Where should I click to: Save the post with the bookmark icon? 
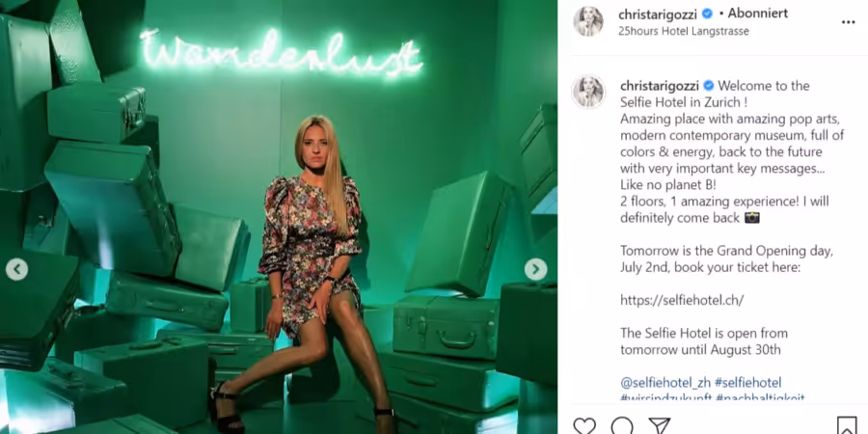click(847, 425)
